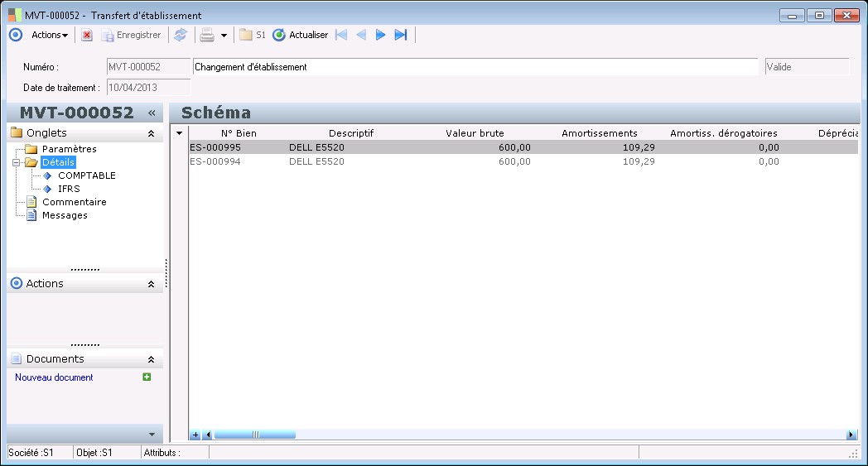Click the Changement d'établissement description field
The height and width of the screenshot is (466, 868).
(x=475, y=66)
